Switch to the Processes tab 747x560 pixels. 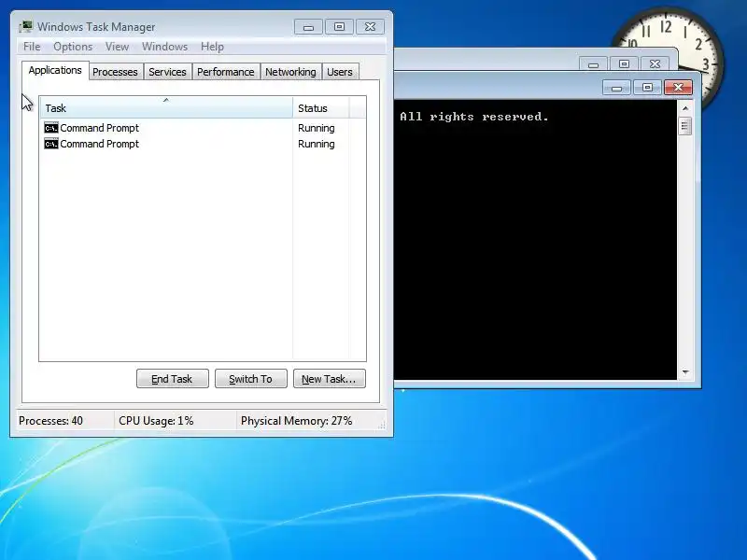click(x=115, y=72)
